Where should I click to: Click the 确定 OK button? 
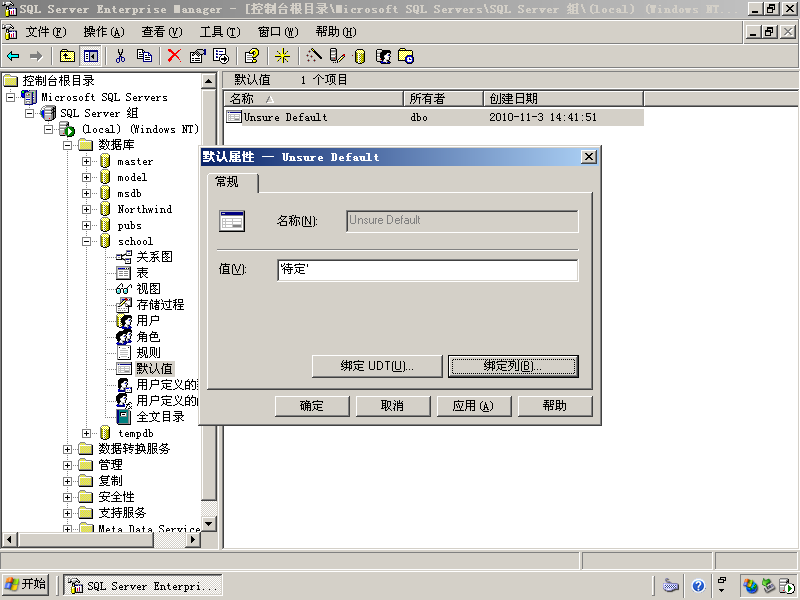pyautogui.click(x=312, y=406)
